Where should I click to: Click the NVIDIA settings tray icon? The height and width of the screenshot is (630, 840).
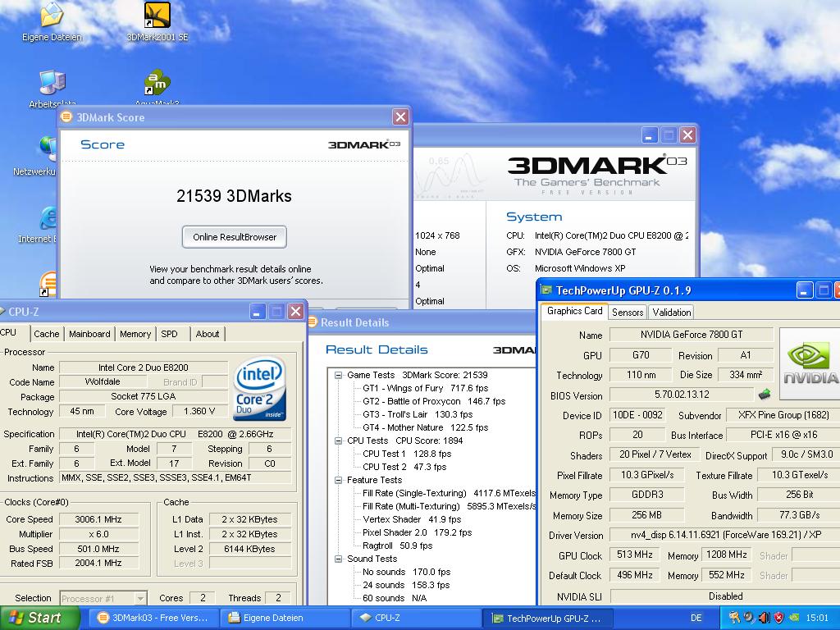click(x=794, y=618)
